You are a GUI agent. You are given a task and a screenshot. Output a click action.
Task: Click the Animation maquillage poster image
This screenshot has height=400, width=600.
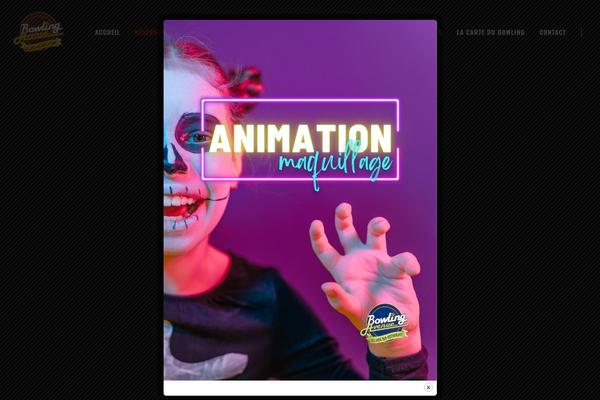pyautogui.click(x=300, y=200)
